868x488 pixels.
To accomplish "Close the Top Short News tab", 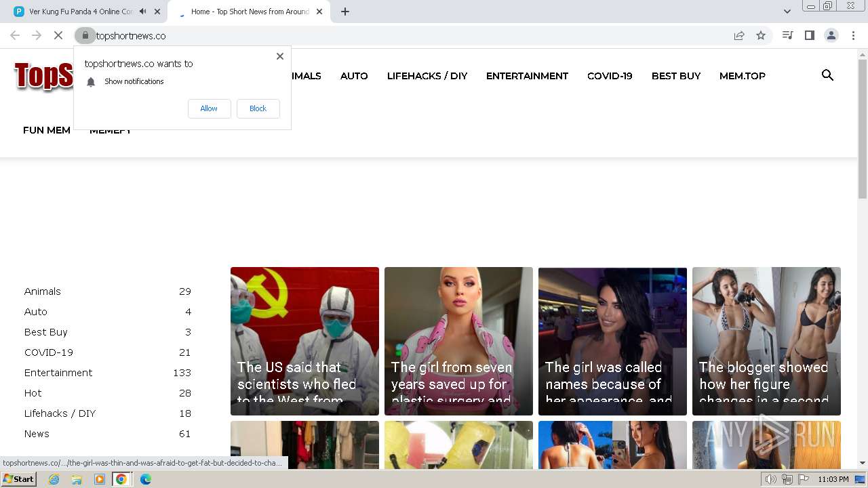I will 319,12.
